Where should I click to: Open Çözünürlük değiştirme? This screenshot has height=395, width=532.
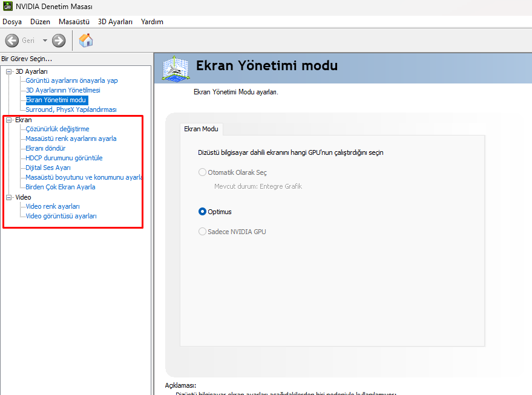coord(57,129)
